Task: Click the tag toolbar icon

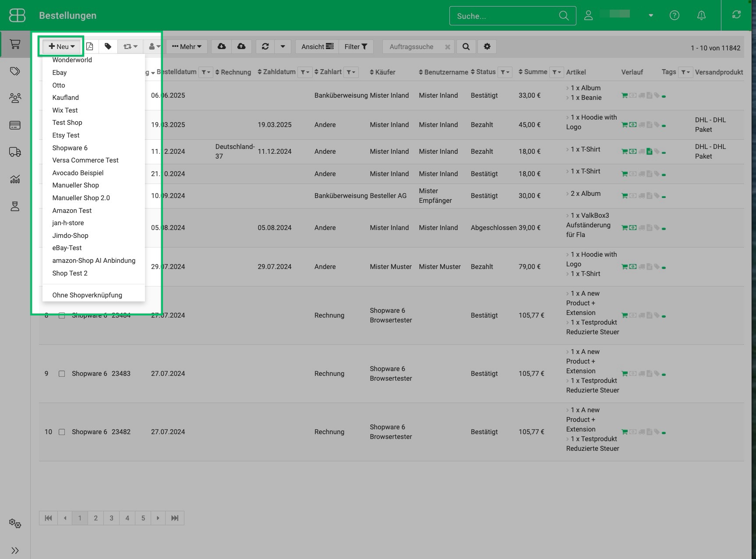Action: point(108,46)
